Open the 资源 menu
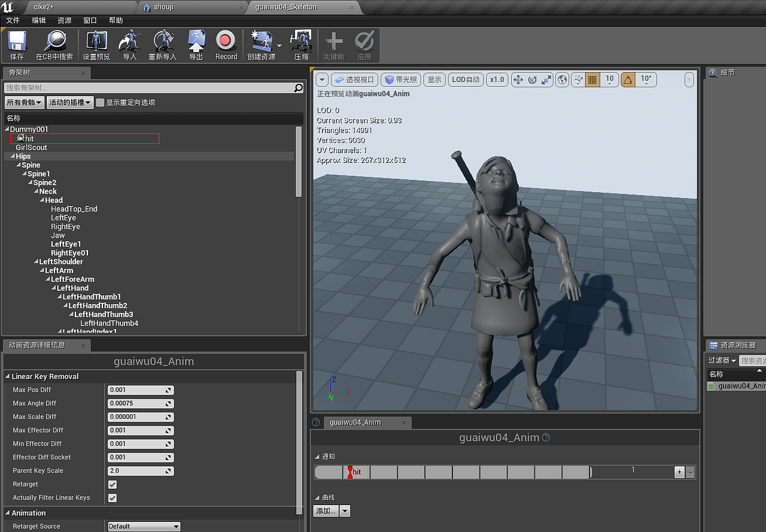 click(64, 20)
